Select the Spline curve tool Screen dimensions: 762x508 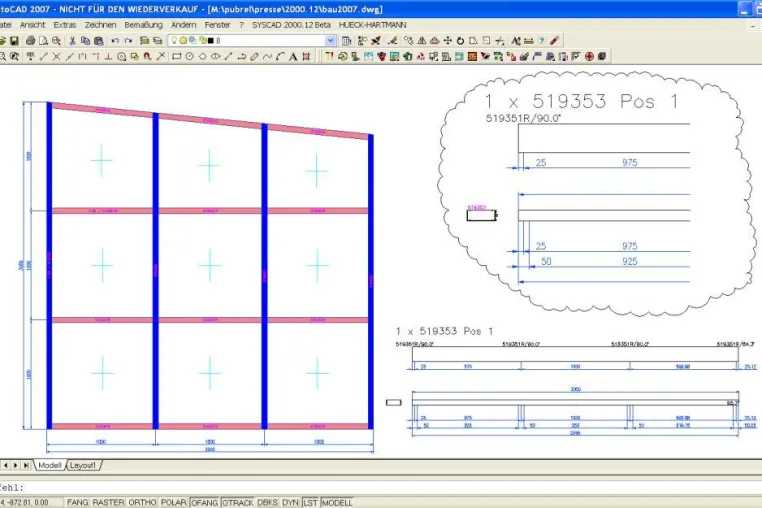click(x=267, y=56)
